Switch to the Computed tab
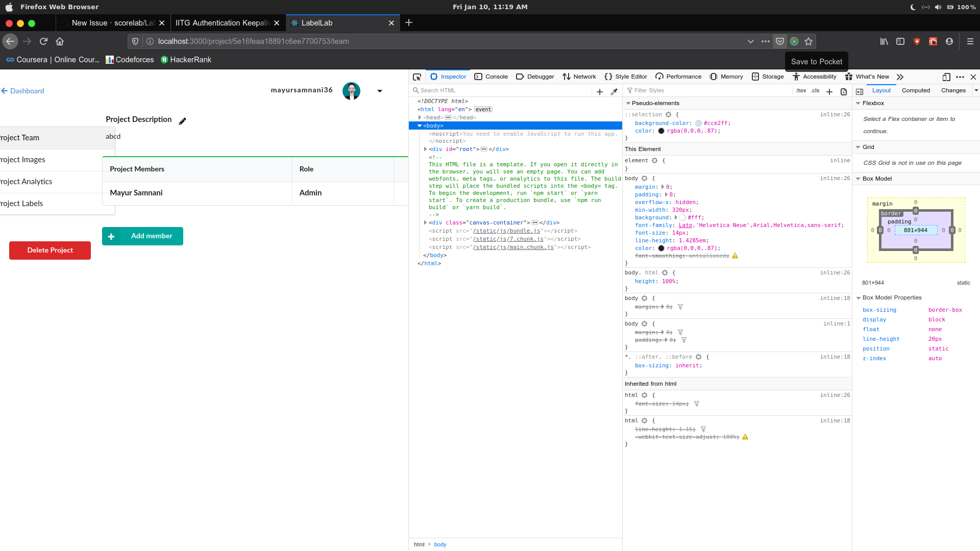The height and width of the screenshot is (551, 980). pyautogui.click(x=916, y=90)
